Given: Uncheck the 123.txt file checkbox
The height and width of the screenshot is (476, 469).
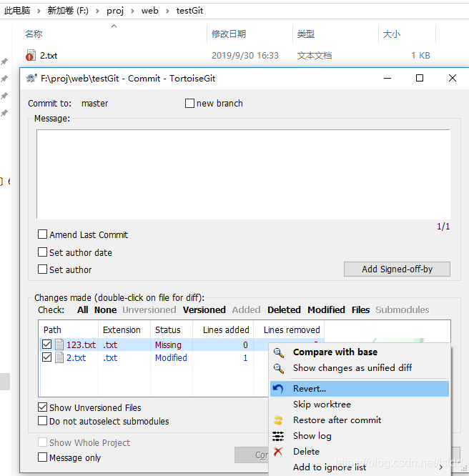Looking at the screenshot, I should [x=46, y=344].
